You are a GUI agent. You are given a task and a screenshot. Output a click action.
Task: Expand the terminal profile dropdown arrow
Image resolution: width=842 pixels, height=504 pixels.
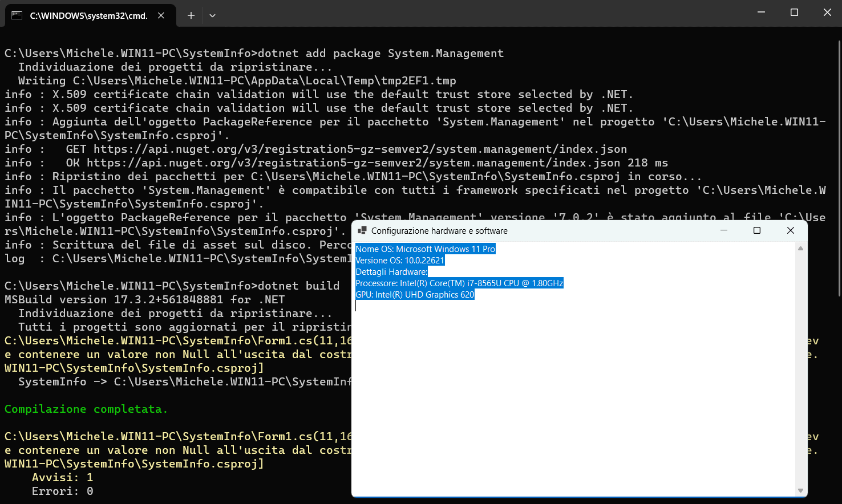coord(212,15)
